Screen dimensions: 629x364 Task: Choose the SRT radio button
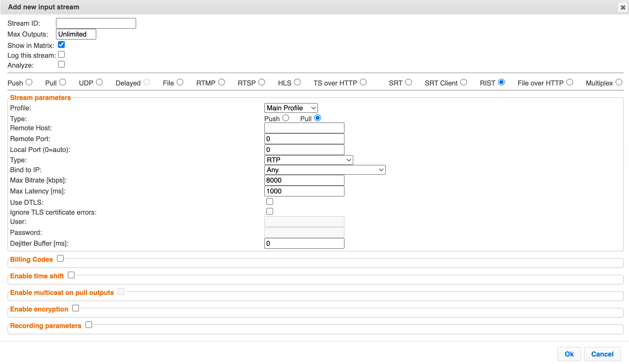[x=408, y=82]
